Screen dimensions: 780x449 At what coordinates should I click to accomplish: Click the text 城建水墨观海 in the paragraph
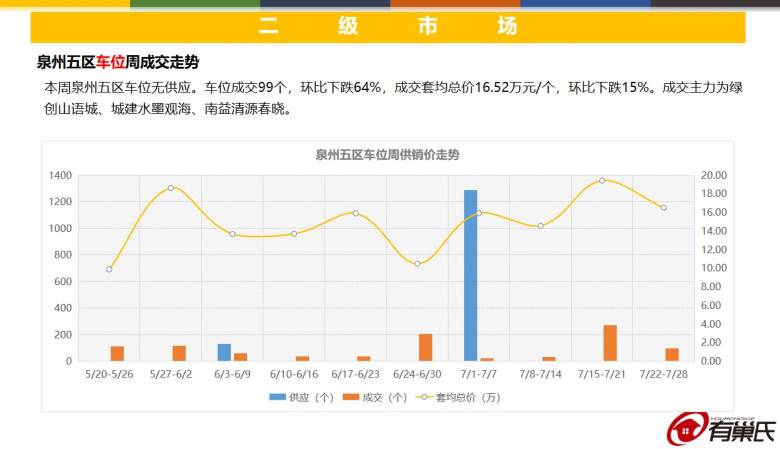[151, 109]
